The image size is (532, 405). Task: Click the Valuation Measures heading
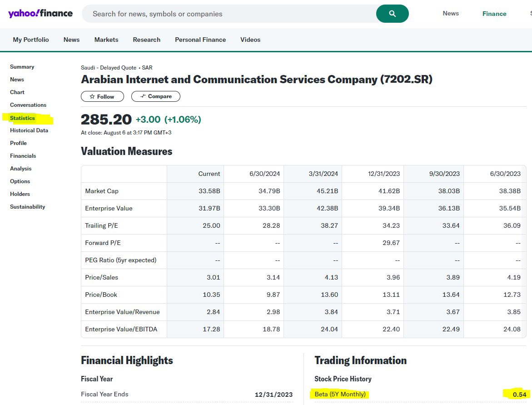(127, 151)
